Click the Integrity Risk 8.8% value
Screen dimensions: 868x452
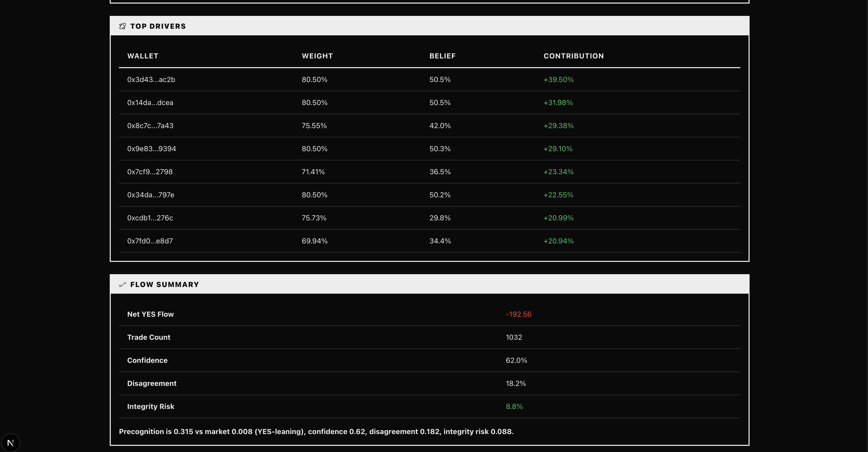coord(514,407)
